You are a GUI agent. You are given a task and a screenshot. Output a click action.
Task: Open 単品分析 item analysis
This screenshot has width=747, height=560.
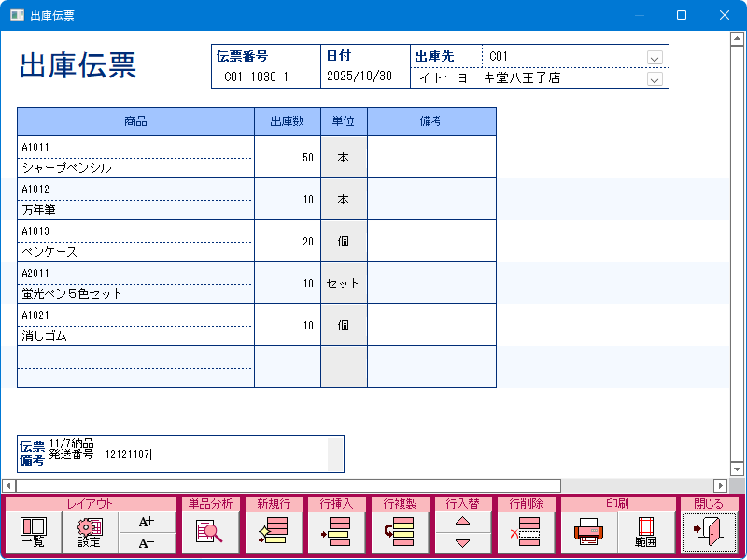[x=209, y=533]
